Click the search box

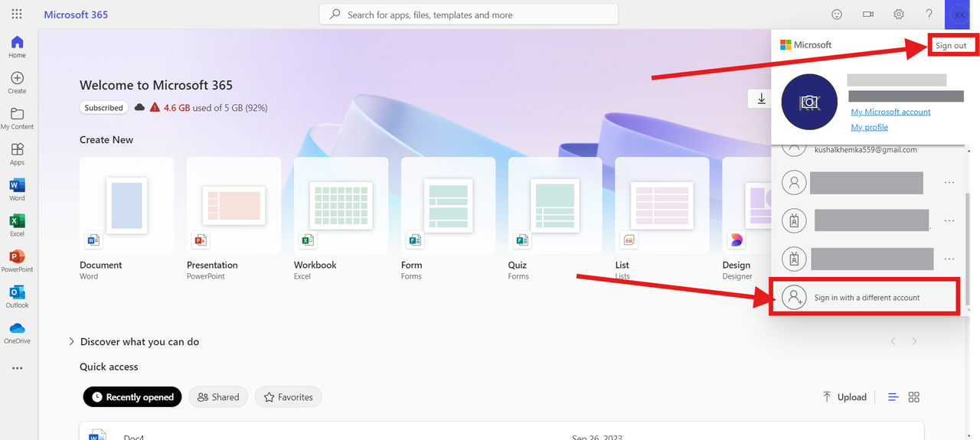coord(469,15)
